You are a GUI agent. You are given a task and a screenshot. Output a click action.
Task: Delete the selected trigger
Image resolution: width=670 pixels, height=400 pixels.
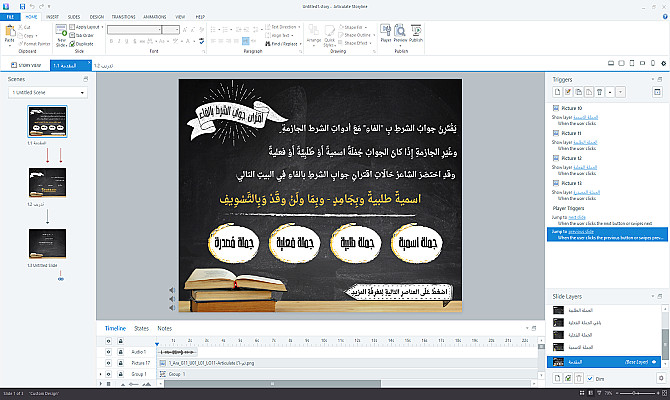[599, 92]
